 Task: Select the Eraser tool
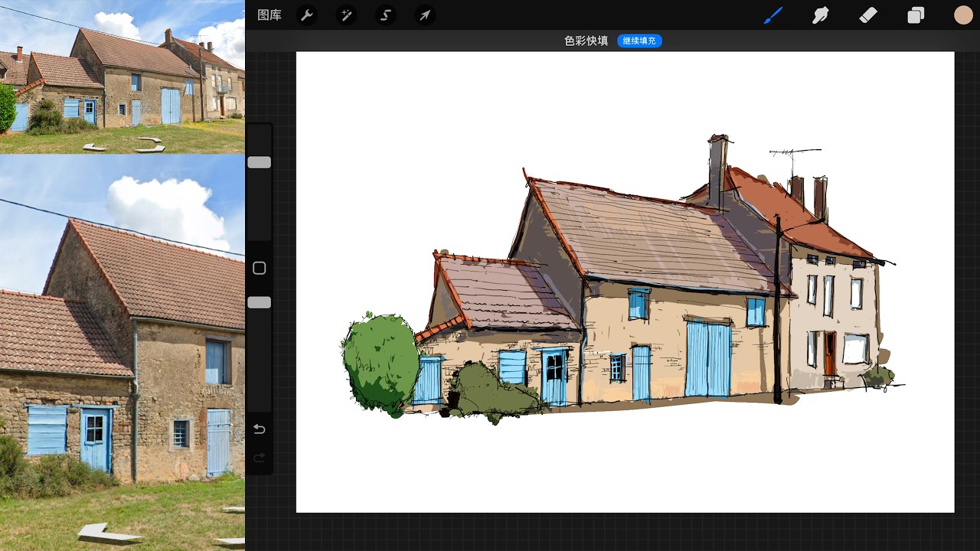pyautogui.click(x=868, y=15)
